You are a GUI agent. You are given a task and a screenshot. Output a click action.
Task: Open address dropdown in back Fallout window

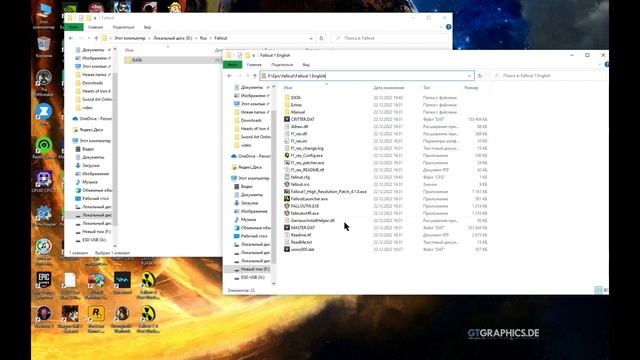click(x=311, y=38)
